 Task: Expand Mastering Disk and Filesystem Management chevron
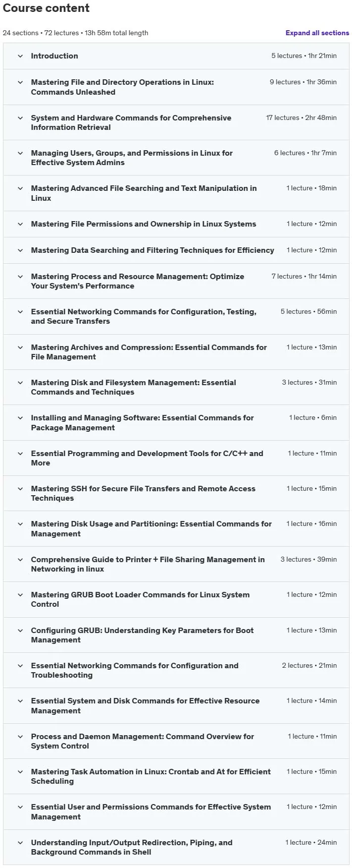[x=20, y=383]
